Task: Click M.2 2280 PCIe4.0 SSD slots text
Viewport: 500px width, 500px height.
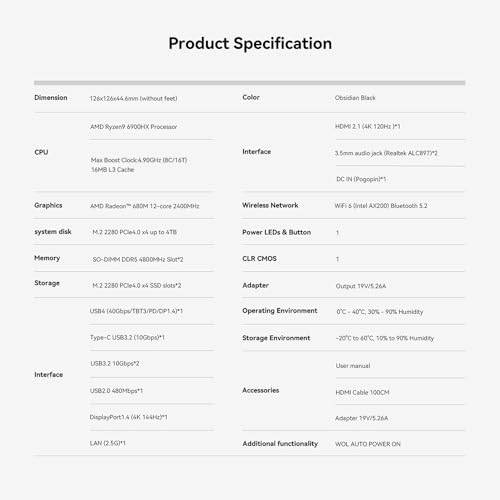Action: (x=137, y=286)
